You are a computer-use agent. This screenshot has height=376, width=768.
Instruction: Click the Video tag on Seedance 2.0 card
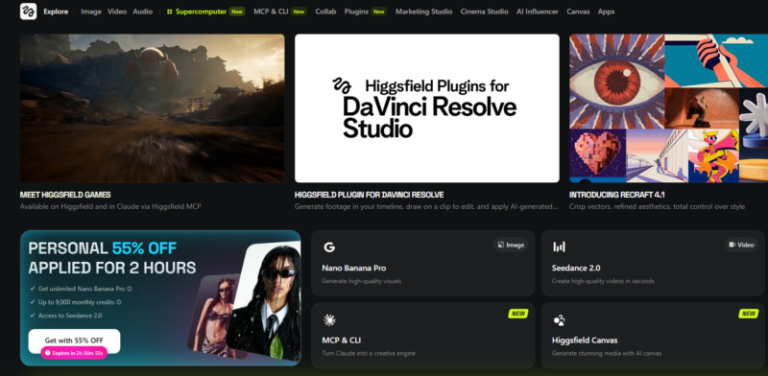tap(741, 245)
